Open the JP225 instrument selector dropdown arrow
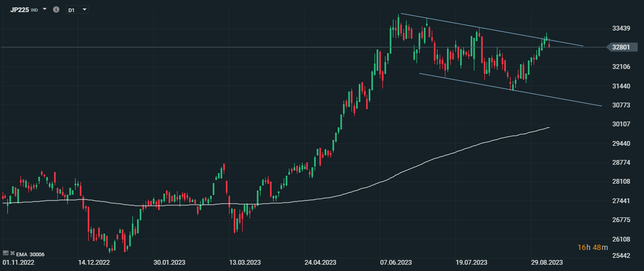 pyautogui.click(x=44, y=9)
